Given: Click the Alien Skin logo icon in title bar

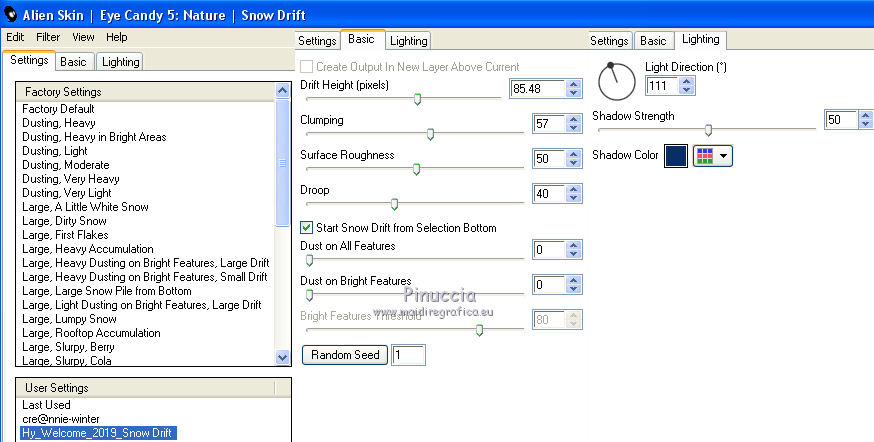Looking at the screenshot, I should 10,14.
